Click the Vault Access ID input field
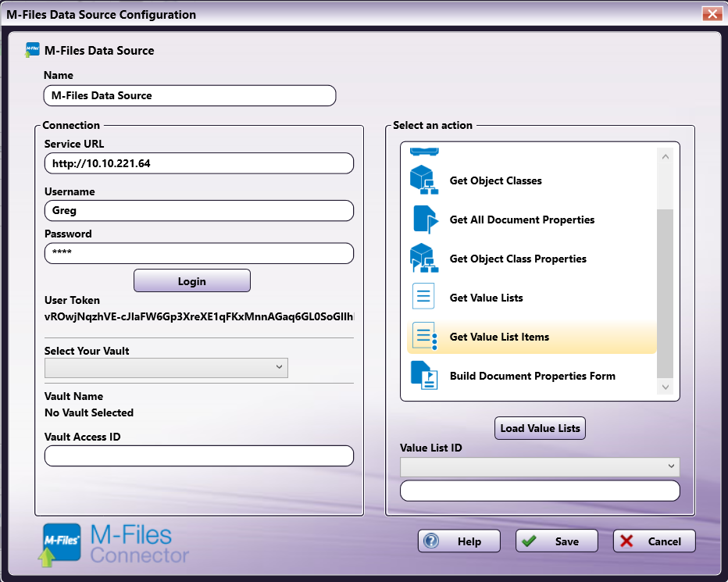 pos(198,455)
